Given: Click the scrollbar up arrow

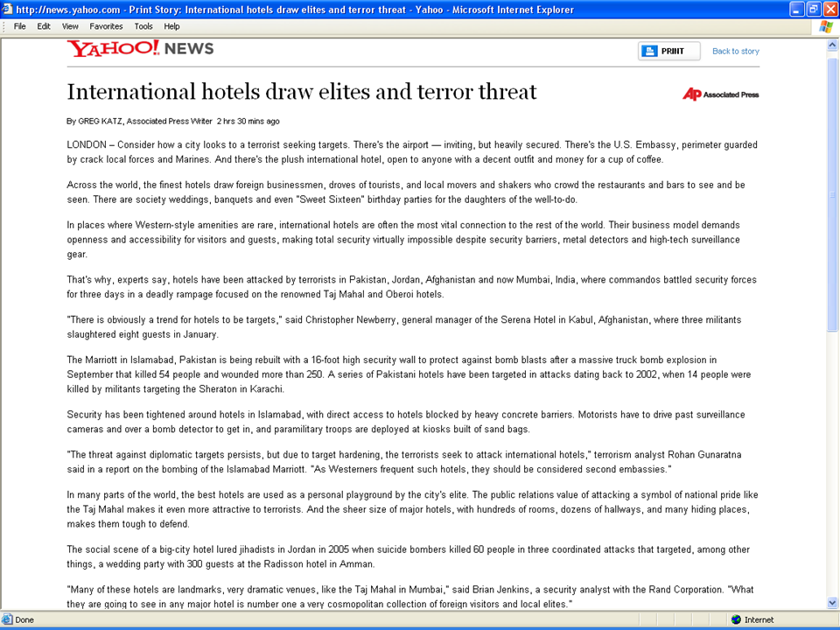Looking at the screenshot, I should click(x=832, y=43).
